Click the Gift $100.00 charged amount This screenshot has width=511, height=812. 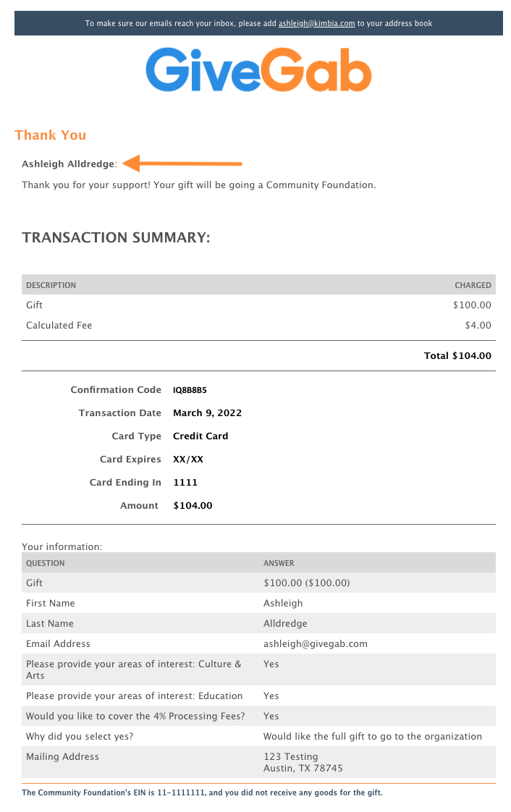click(x=472, y=305)
